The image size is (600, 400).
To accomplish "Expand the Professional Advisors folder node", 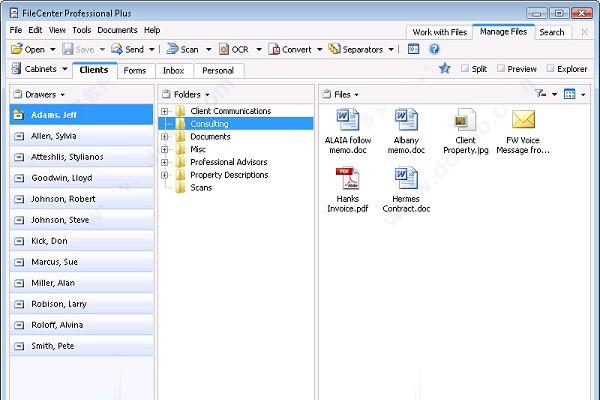I will coord(165,162).
